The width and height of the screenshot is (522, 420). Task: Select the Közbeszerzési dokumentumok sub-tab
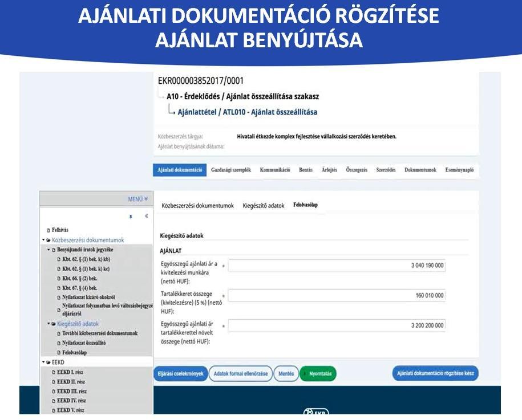coord(198,206)
